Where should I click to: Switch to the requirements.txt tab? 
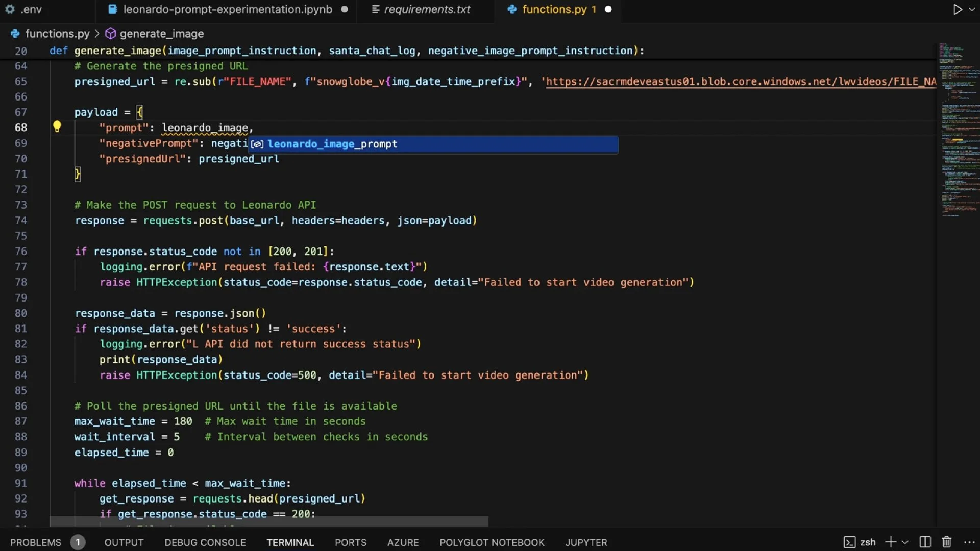click(427, 9)
